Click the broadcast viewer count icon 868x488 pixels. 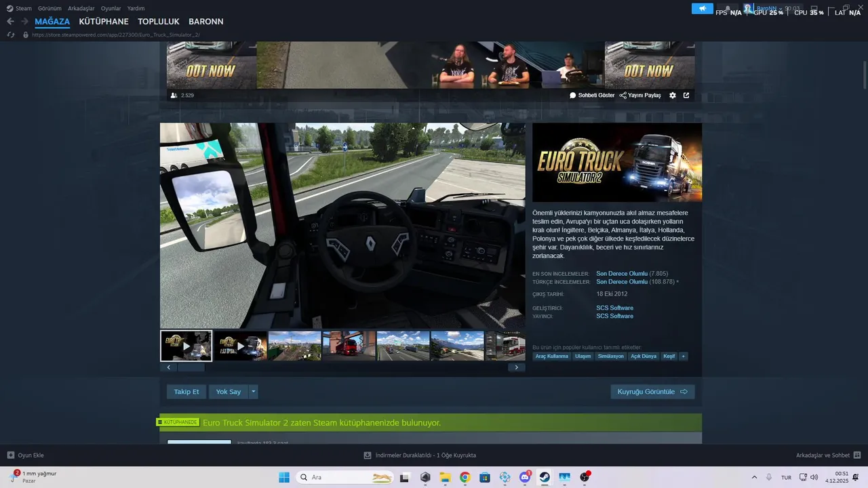tap(174, 96)
